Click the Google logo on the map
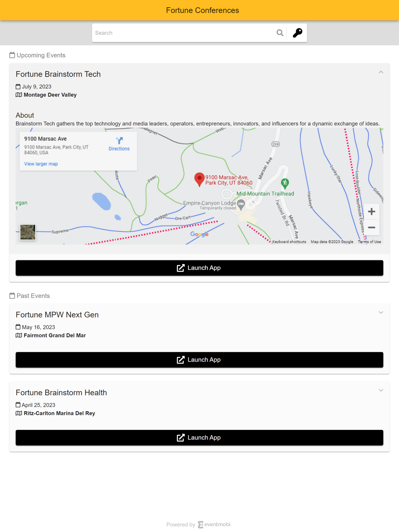 (x=199, y=234)
